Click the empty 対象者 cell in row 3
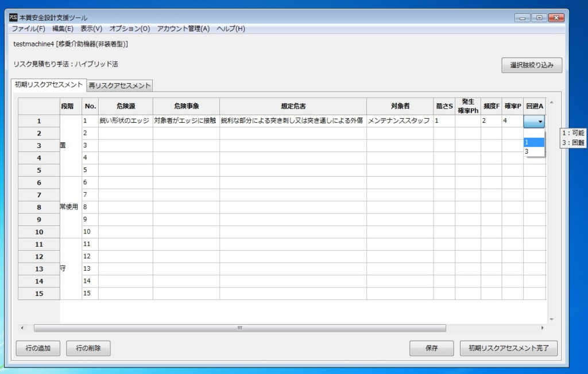Screen dimensions: 588x374 point(400,145)
